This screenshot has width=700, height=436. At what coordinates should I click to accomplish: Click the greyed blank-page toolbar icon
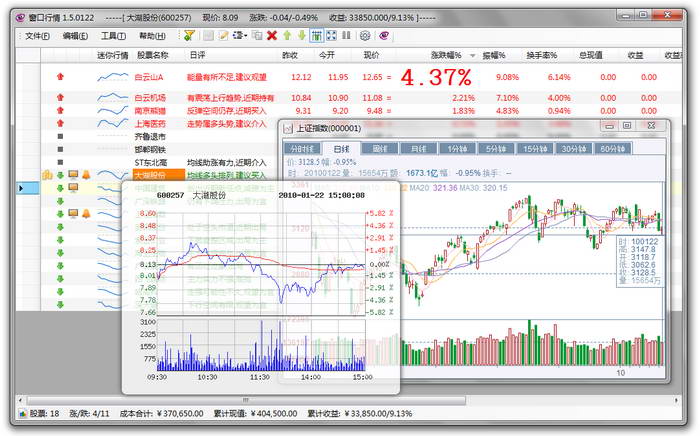pos(208,35)
